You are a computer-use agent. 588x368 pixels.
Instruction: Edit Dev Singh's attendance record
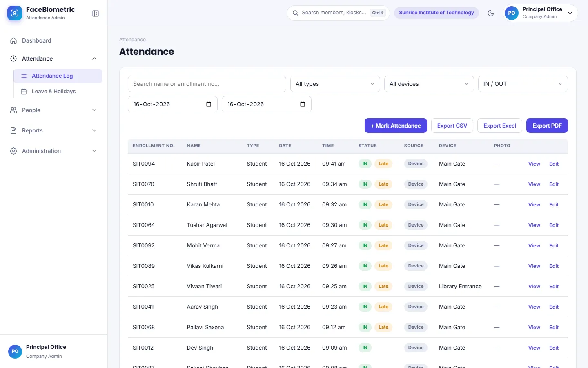[554, 348]
